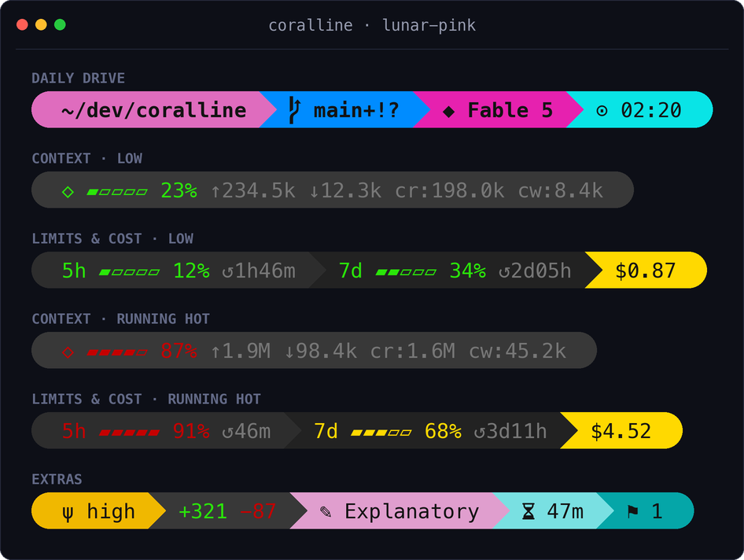Click the red diamond outline icon beside 87%

pyautogui.click(x=68, y=352)
